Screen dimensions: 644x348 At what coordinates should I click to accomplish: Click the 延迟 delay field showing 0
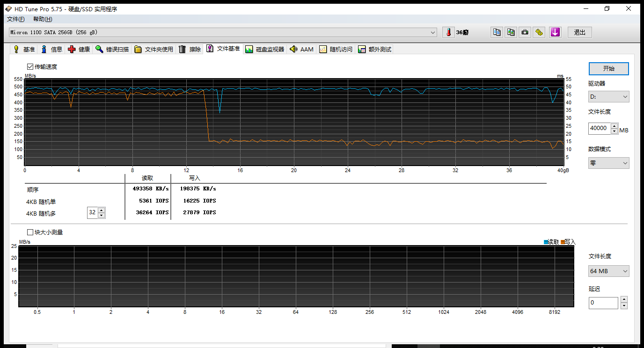pos(603,303)
